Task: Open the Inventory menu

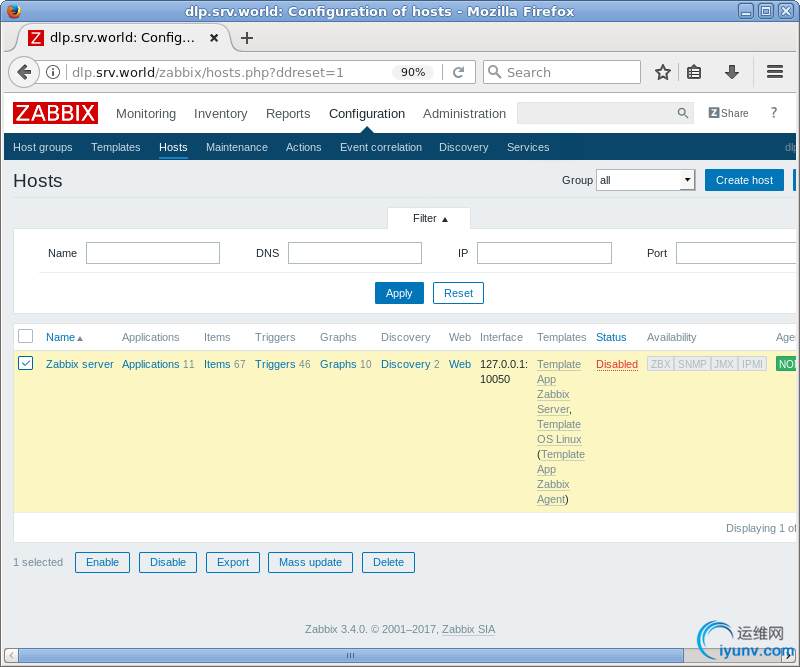Action: pos(220,113)
